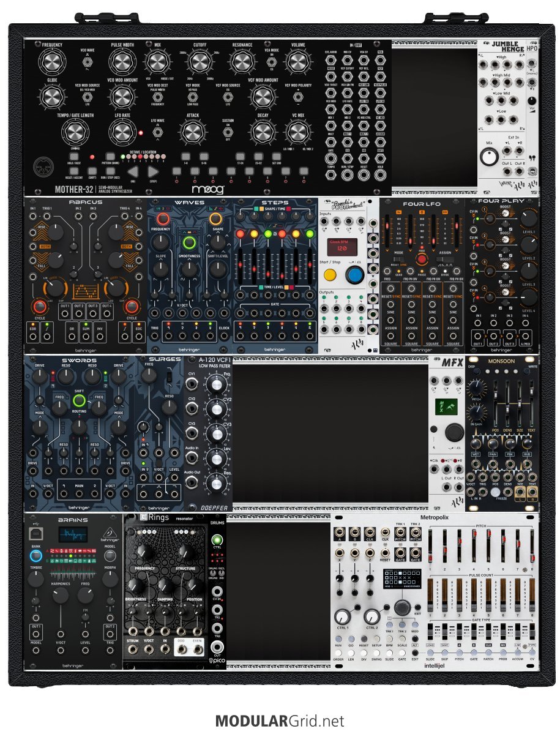The height and width of the screenshot is (734, 560).
Task: Click Pamela's yellow Start / Stop button
Action: click(x=330, y=275)
